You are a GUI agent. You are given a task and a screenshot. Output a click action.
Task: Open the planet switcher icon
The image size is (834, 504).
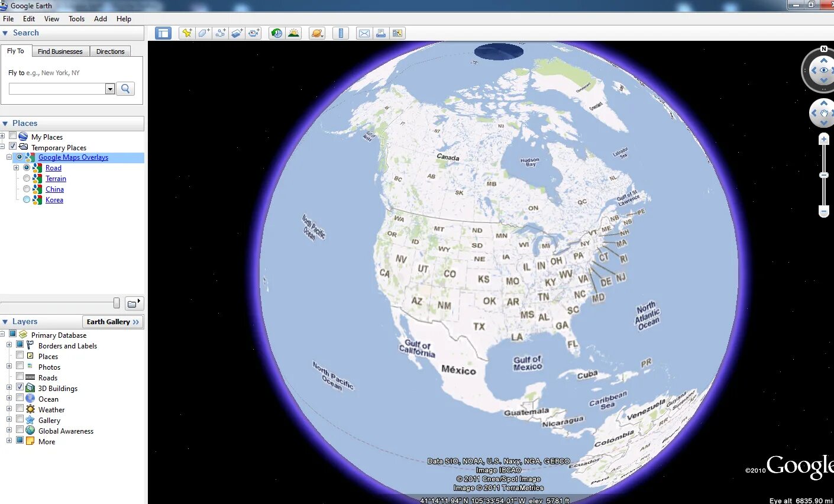317,33
